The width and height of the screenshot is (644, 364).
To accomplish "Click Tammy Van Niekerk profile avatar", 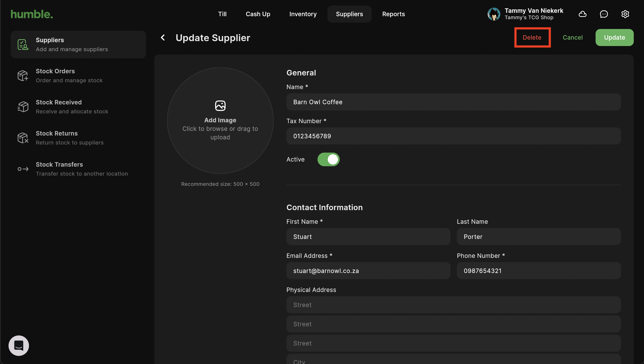I will (494, 14).
